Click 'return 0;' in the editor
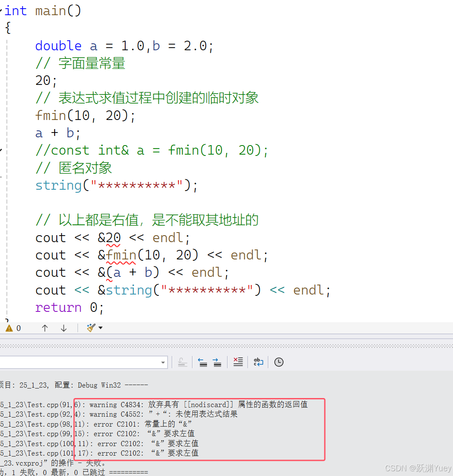This screenshot has width=453, height=476. coord(70,308)
